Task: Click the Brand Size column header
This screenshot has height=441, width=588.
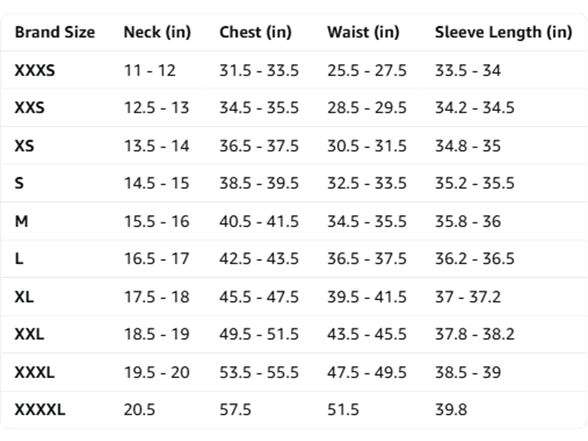Action: click(x=55, y=32)
